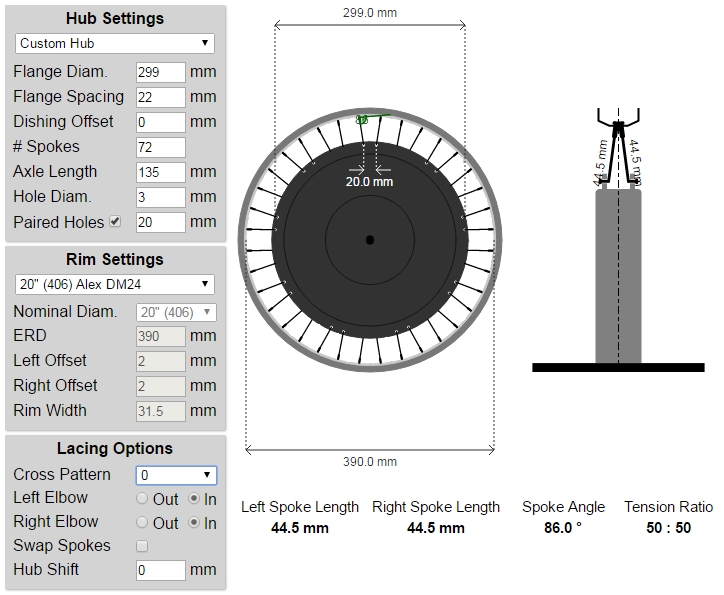Select Right Elbow In radio button

coord(193,523)
